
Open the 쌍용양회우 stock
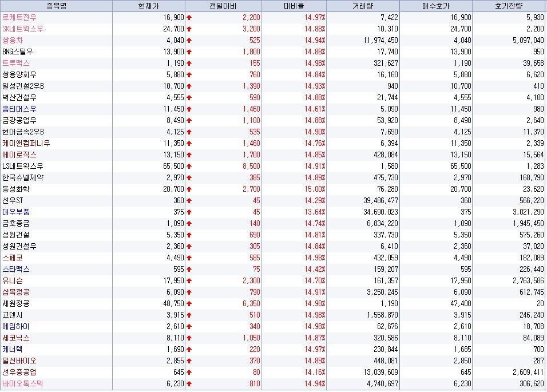click(x=19, y=74)
